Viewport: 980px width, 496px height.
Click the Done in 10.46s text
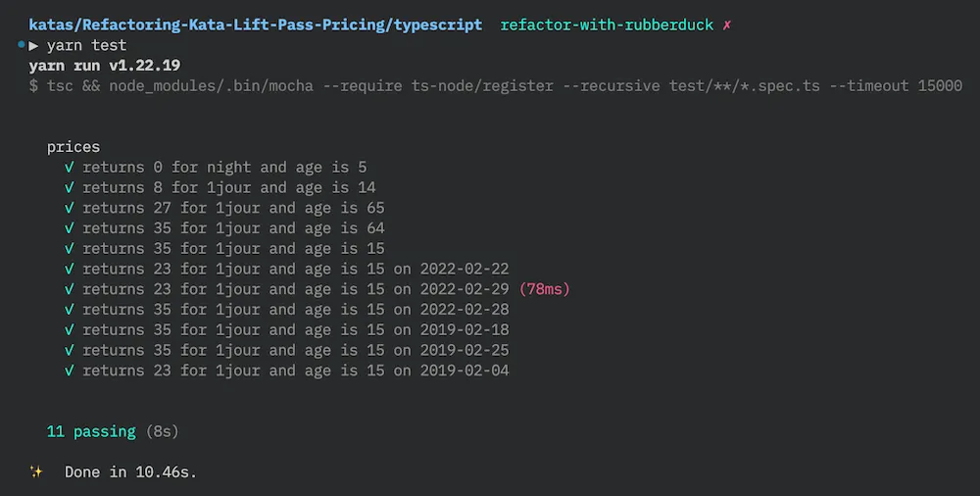click(130, 471)
